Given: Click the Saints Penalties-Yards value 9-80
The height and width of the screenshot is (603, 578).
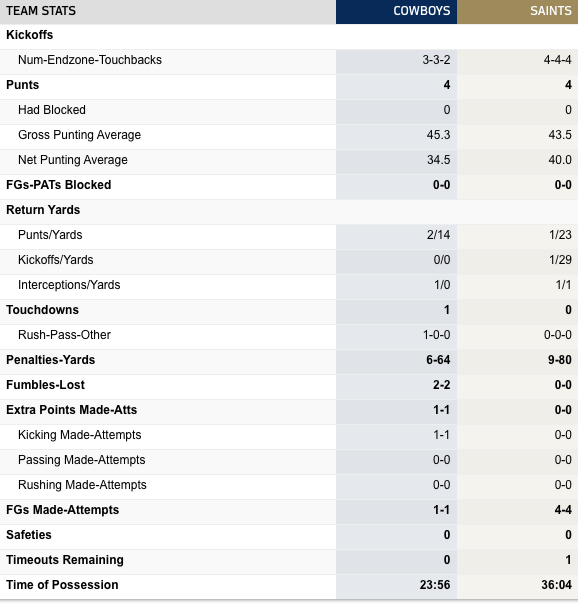Looking at the screenshot, I should tap(560, 360).
